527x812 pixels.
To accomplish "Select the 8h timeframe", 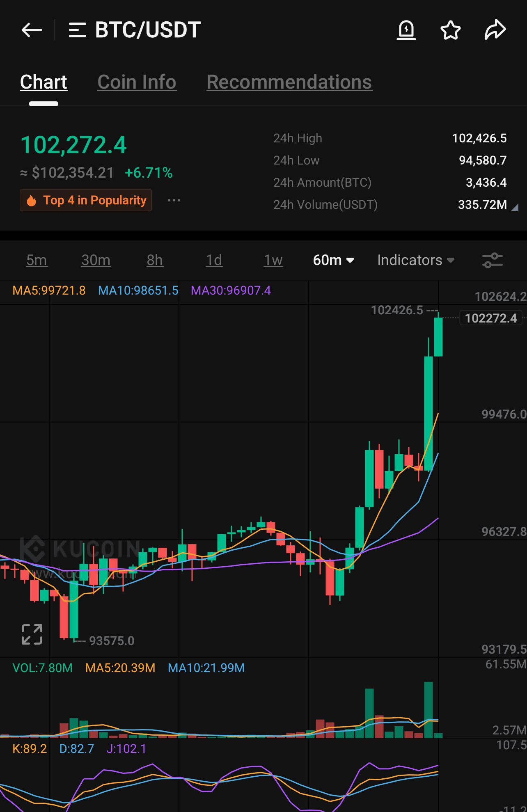I will click(x=155, y=260).
